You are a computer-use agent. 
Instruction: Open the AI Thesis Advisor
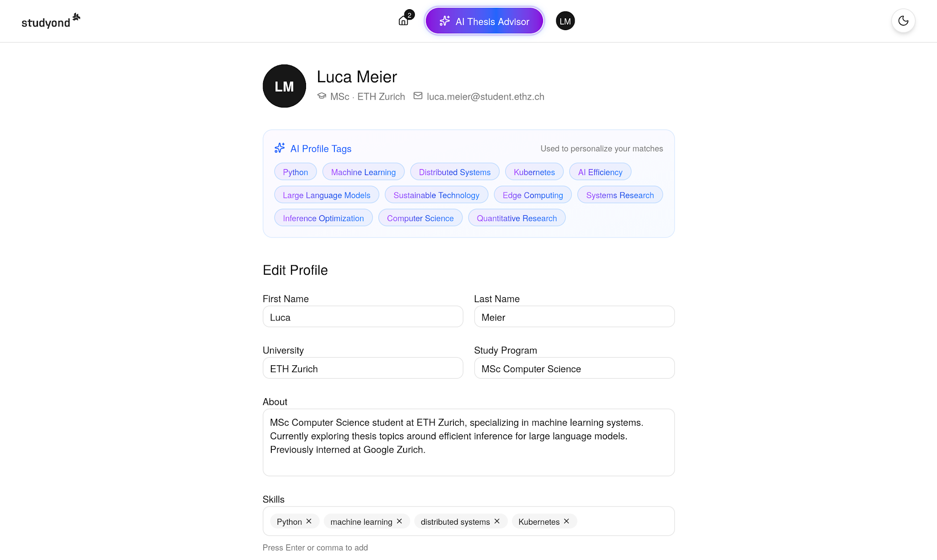(484, 21)
